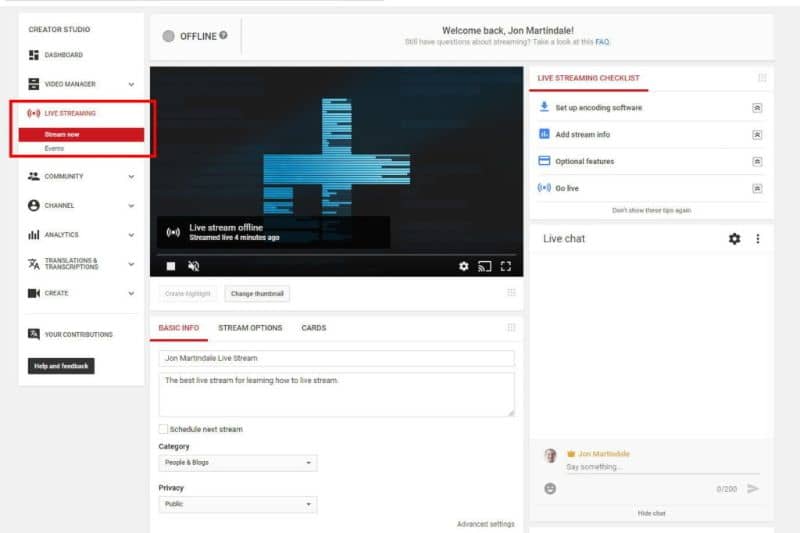Viewport: 800px width, 533px height.
Task: Click the grid handle on the Basic Info panel
Action: 511,327
